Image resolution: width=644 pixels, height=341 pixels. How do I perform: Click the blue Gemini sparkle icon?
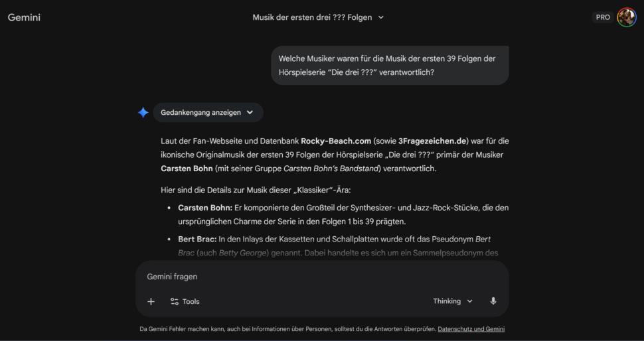coord(143,113)
